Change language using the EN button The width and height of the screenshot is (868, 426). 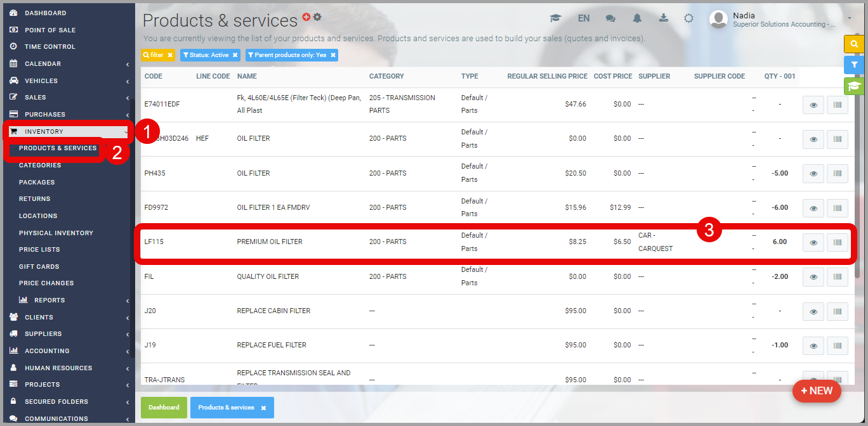tap(583, 18)
